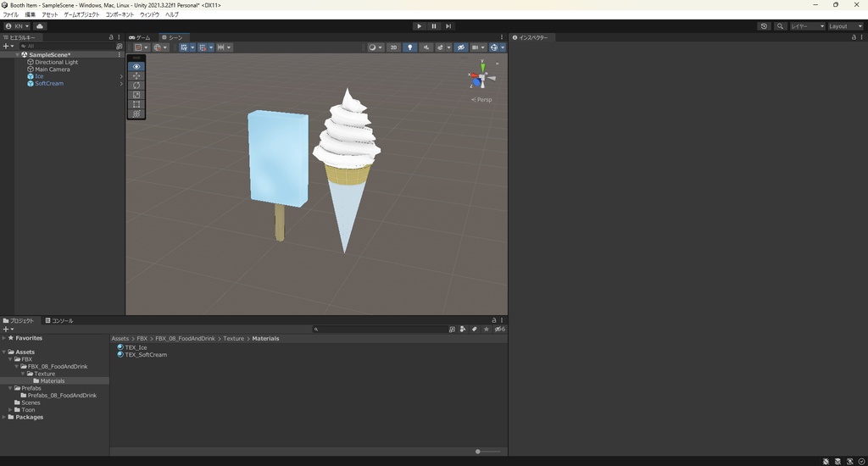Viewport: 868px width, 466px height.
Task: Switch to the コンソール (Console) tab
Action: [59, 320]
